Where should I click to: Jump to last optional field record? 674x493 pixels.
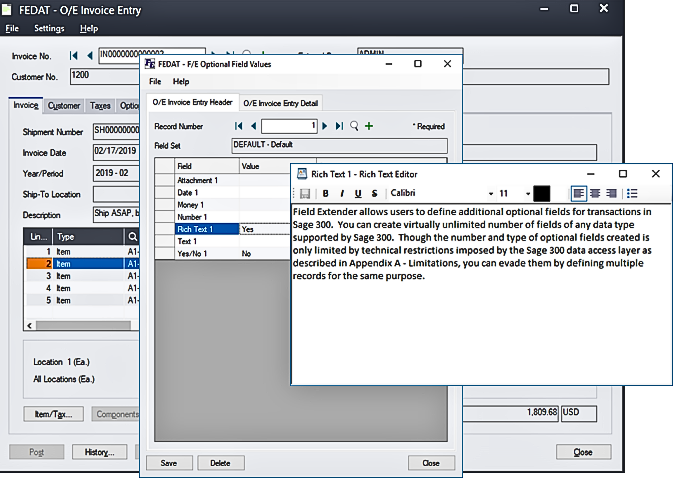coord(340,126)
